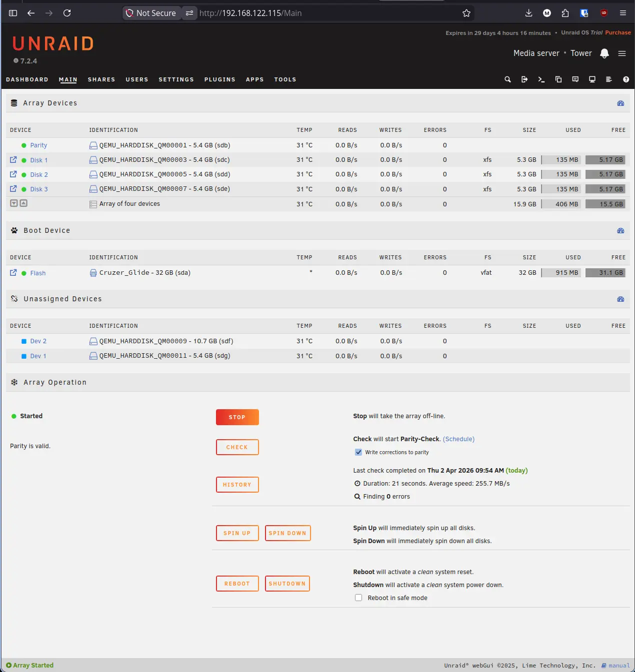Browse Disk 1 via its external link icon
The width and height of the screenshot is (635, 672).
tap(13, 160)
